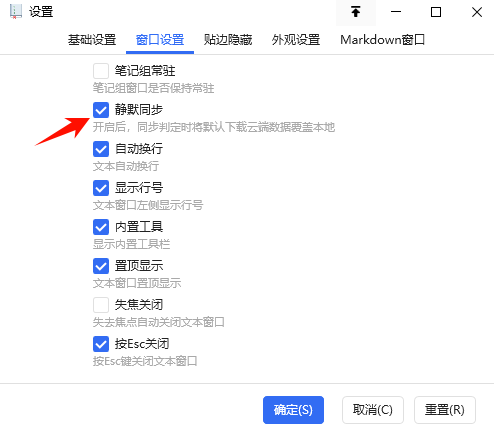Uncheck 置顶显示 option
The image size is (494, 438).
pyautogui.click(x=101, y=266)
